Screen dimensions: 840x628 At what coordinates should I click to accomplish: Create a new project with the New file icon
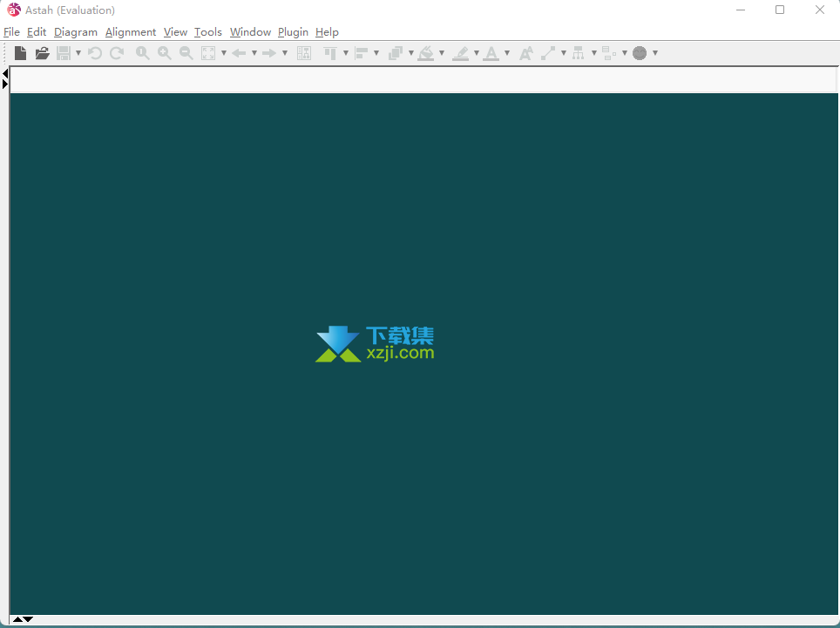(x=20, y=53)
